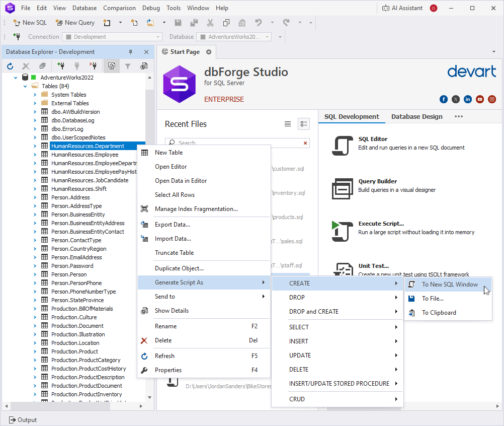
Task: Switch Recent Files to list view
Action: pyautogui.click(x=288, y=124)
